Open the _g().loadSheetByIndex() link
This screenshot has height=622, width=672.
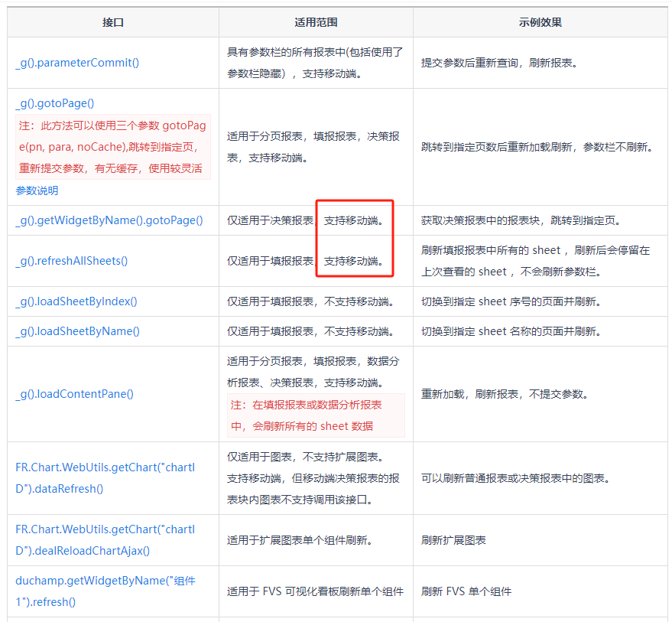(76, 301)
